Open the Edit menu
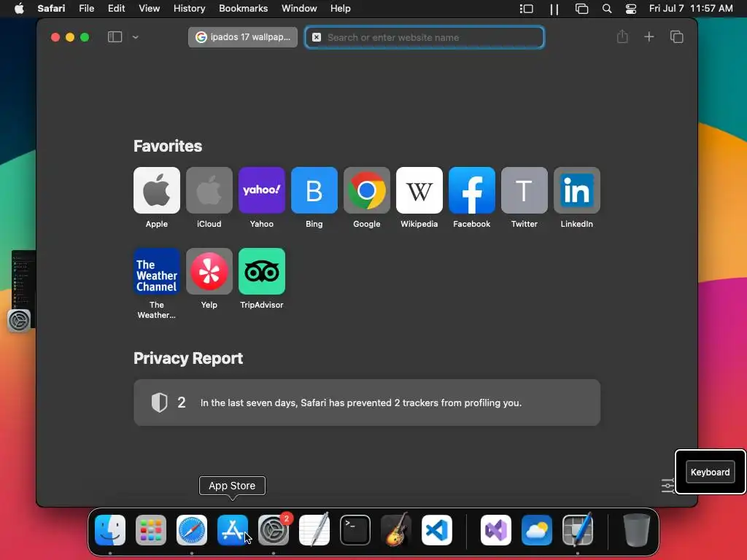 (x=116, y=9)
